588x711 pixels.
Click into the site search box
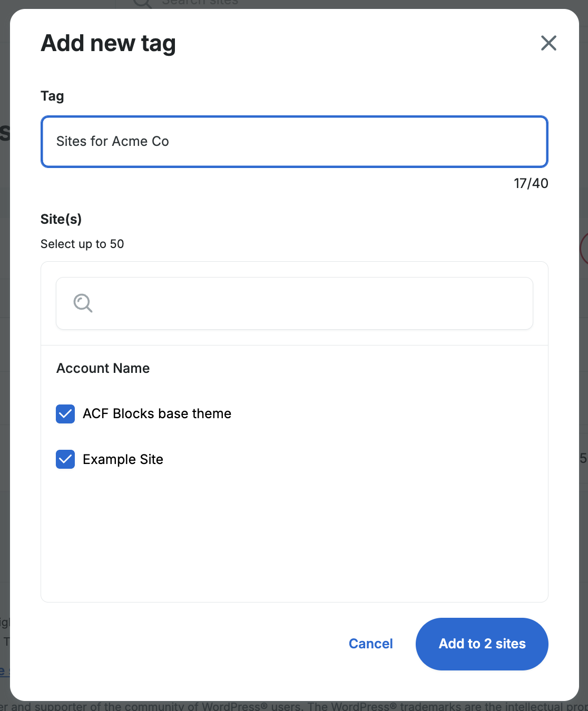[x=311, y=303]
